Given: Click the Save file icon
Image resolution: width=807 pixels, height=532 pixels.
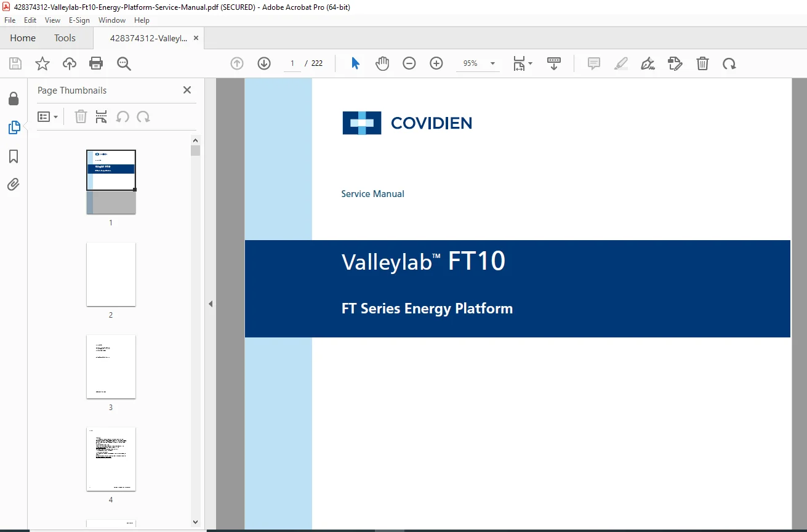Looking at the screenshot, I should coord(15,63).
